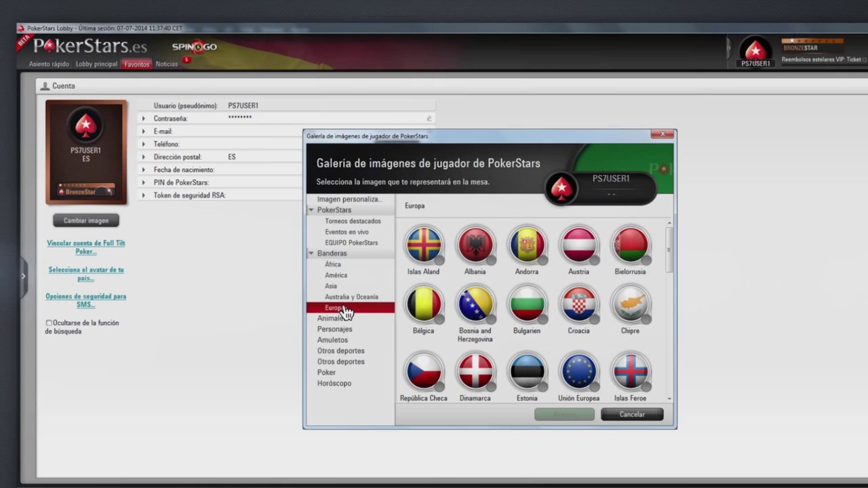Viewport: 868px width, 488px height.
Task: Select the América flags category
Action: point(336,275)
